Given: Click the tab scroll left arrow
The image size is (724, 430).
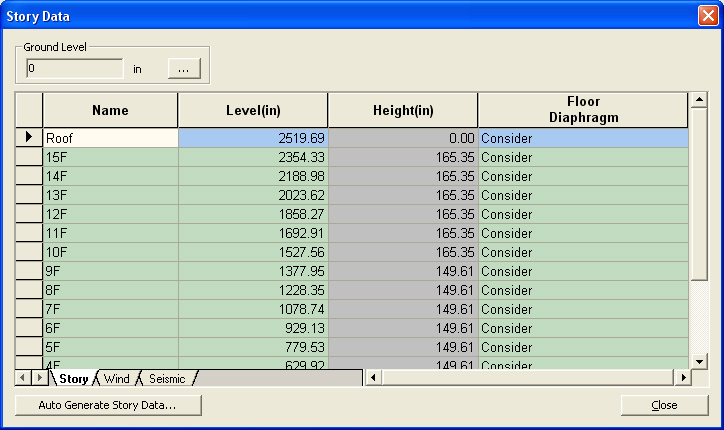Looking at the screenshot, I should (23, 378).
